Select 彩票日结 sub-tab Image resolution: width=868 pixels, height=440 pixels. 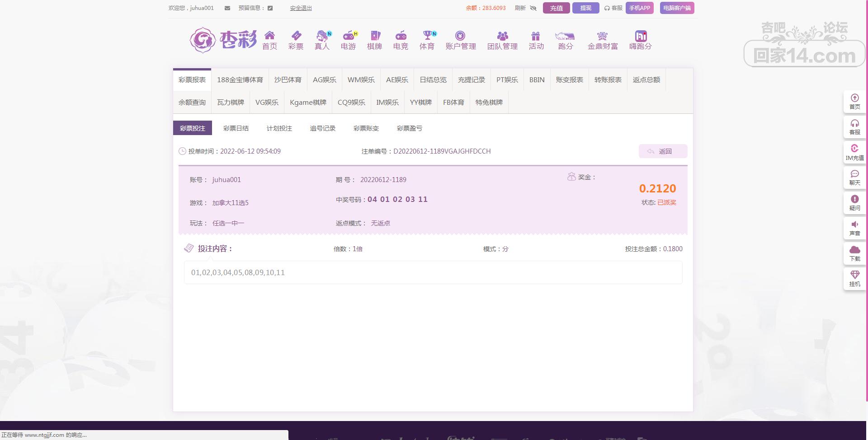[236, 128]
